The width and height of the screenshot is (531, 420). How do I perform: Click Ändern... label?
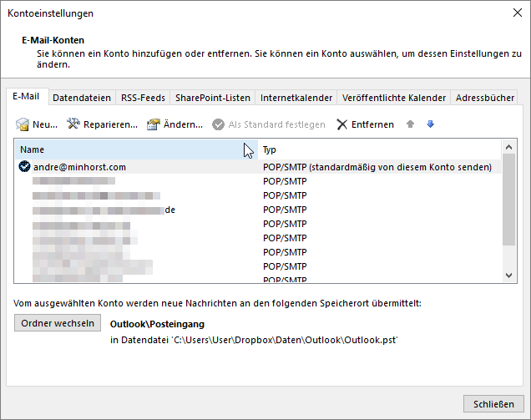click(x=183, y=124)
